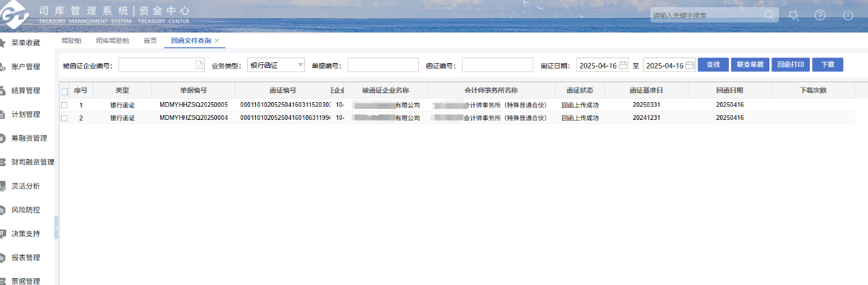Toggle the select-all checkbox in table header
The image size is (868, 285).
tap(64, 91)
